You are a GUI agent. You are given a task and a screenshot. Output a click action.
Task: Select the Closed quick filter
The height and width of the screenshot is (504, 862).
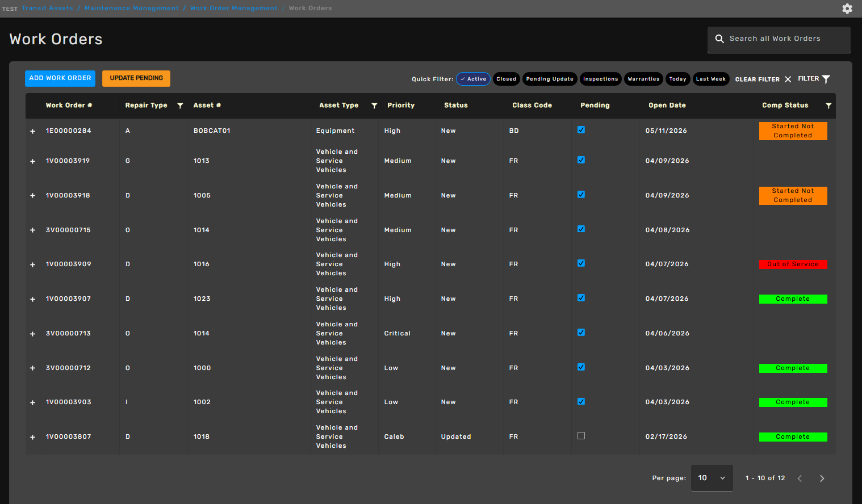[x=507, y=79]
